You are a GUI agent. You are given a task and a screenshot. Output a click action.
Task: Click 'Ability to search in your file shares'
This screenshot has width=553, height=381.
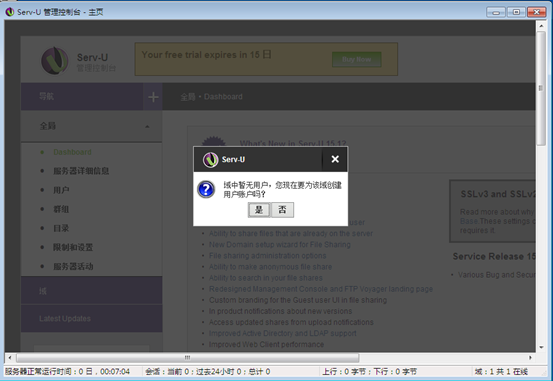pyautogui.click(x=266, y=278)
